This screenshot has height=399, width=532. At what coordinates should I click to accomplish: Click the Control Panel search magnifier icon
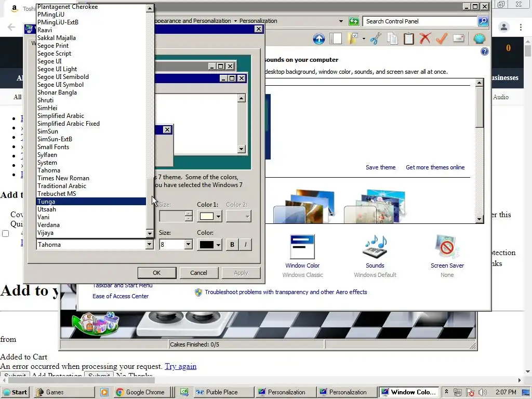tap(483, 21)
